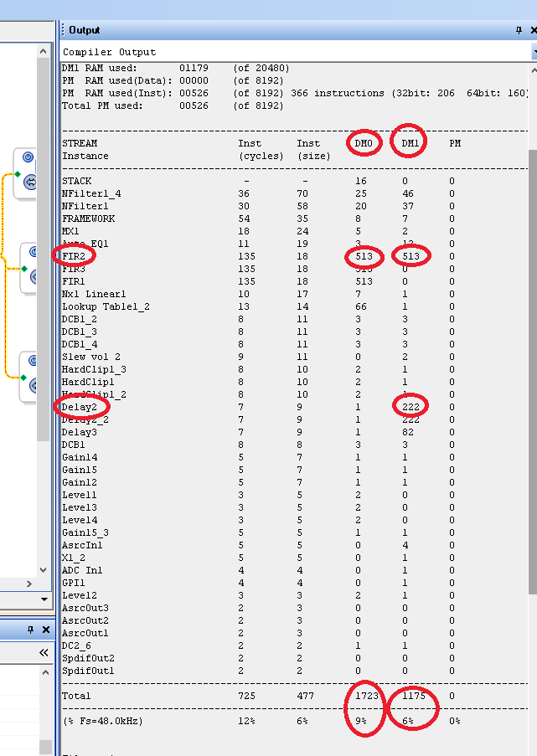
Task: Pin the Output panel with pushpin icon
Action: tap(519, 30)
